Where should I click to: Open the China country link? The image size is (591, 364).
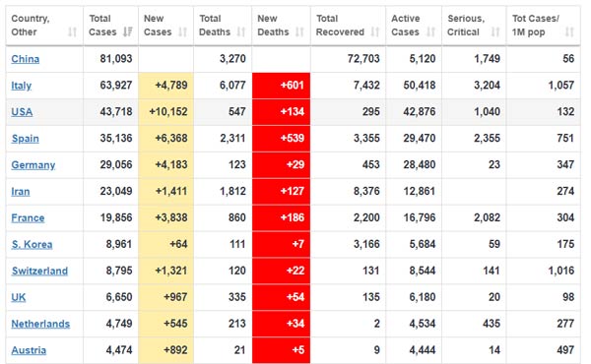26,59
